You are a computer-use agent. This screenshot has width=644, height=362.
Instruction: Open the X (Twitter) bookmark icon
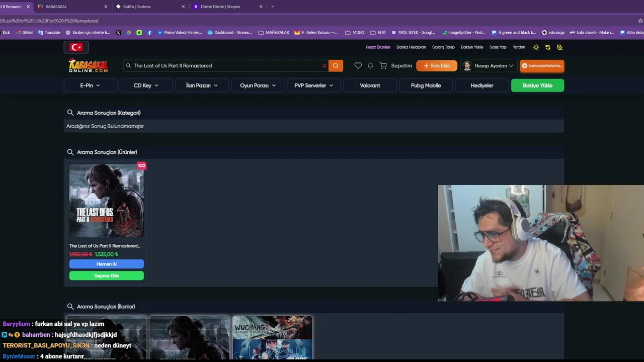pyautogui.click(x=118, y=32)
